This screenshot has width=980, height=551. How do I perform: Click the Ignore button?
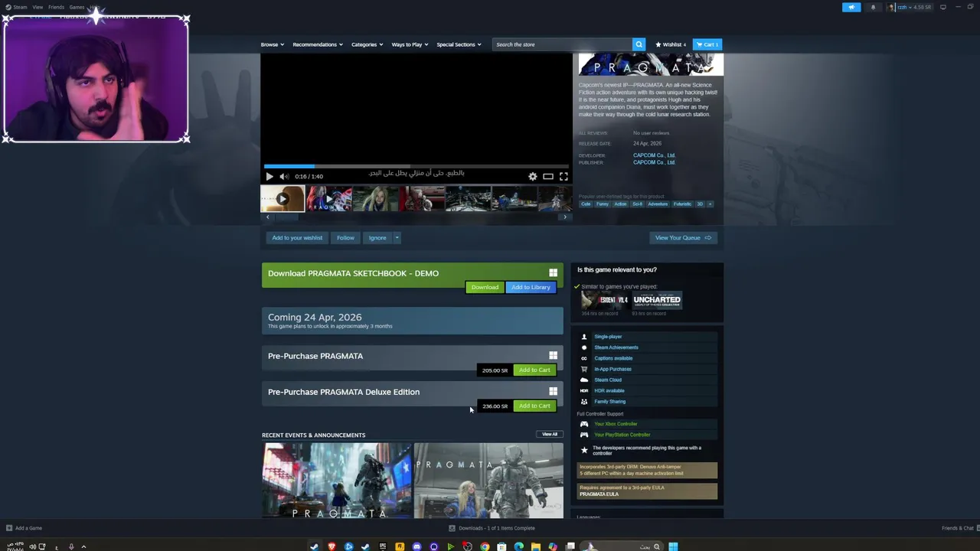[377, 238]
